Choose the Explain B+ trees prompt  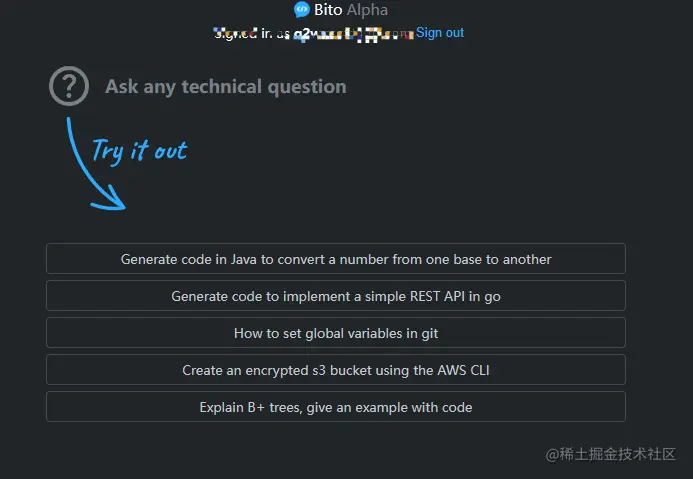pyautogui.click(x=336, y=407)
